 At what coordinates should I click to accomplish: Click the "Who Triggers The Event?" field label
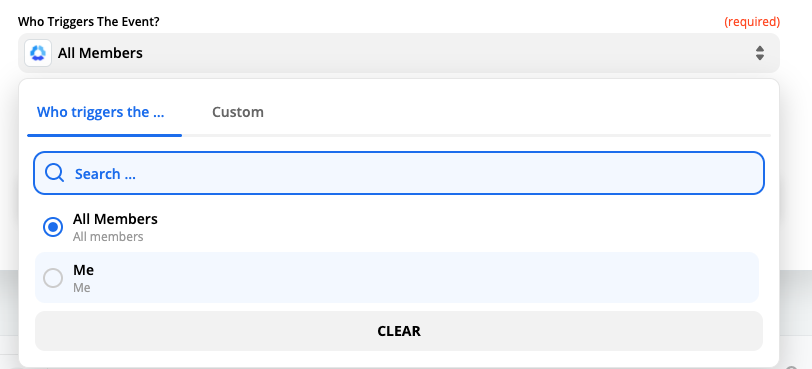click(89, 22)
